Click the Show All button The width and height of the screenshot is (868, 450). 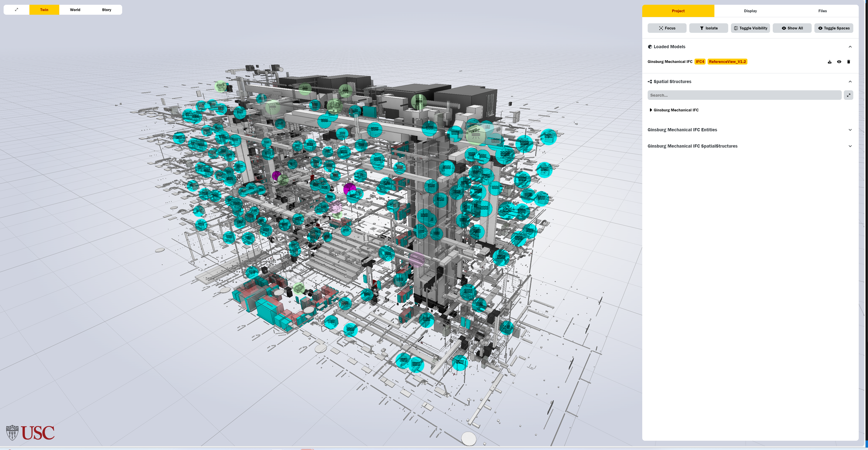[792, 28]
